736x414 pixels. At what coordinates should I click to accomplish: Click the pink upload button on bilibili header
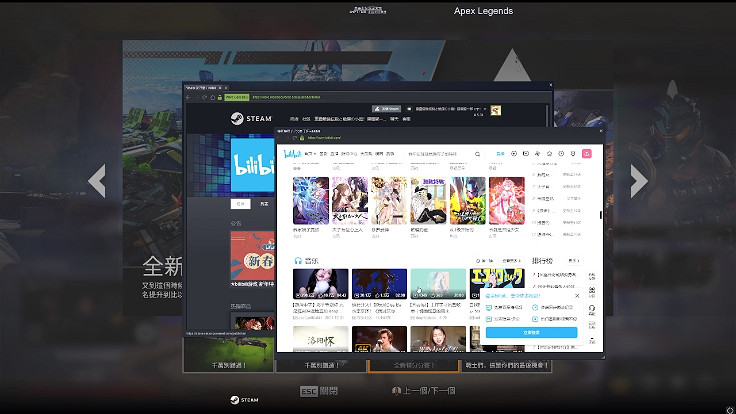(587, 154)
